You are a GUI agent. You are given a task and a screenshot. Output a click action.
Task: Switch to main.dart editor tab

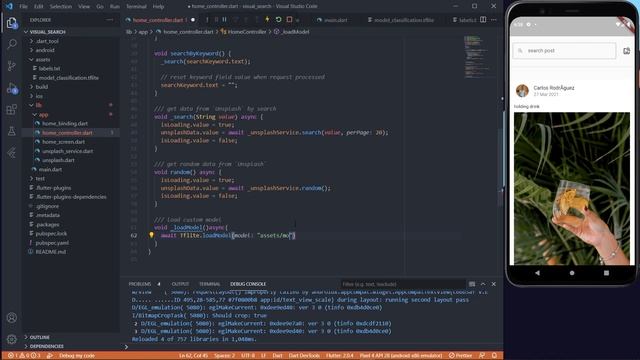(x=332, y=20)
